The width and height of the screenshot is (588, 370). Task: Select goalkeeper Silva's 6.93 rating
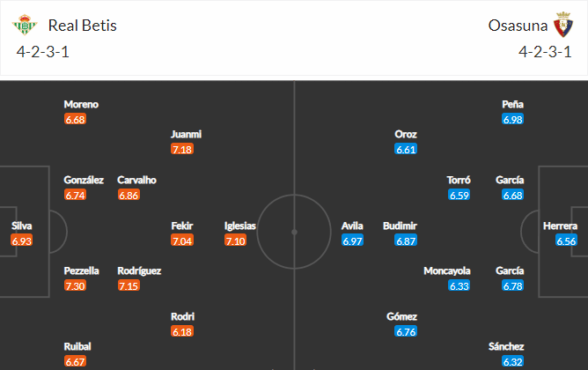coord(22,240)
